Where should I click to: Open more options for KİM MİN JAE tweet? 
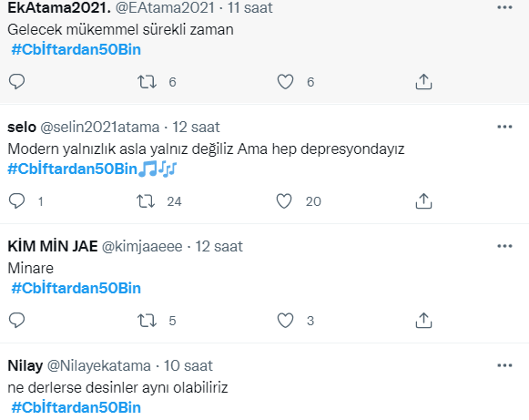click(x=504, y=246)
